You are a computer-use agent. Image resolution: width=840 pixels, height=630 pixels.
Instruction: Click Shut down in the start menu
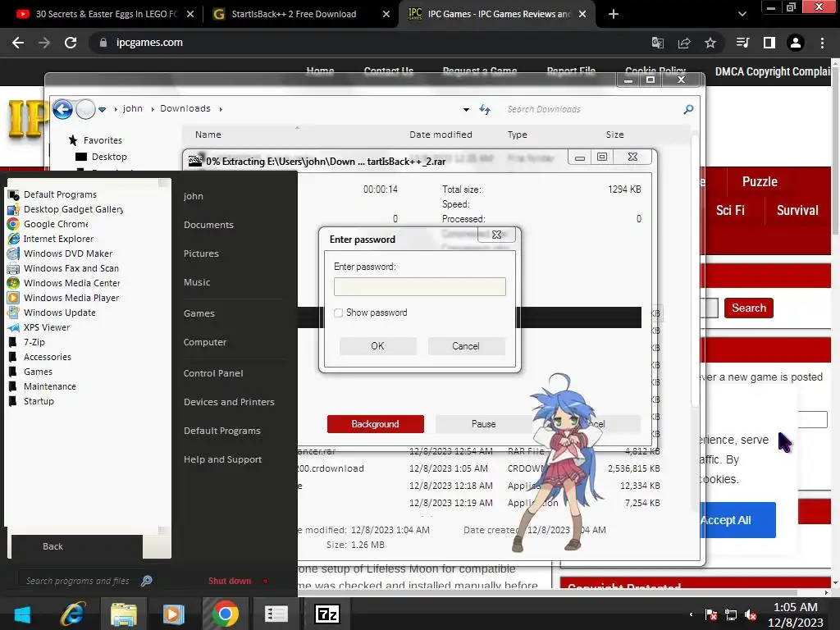pos(230,582)
